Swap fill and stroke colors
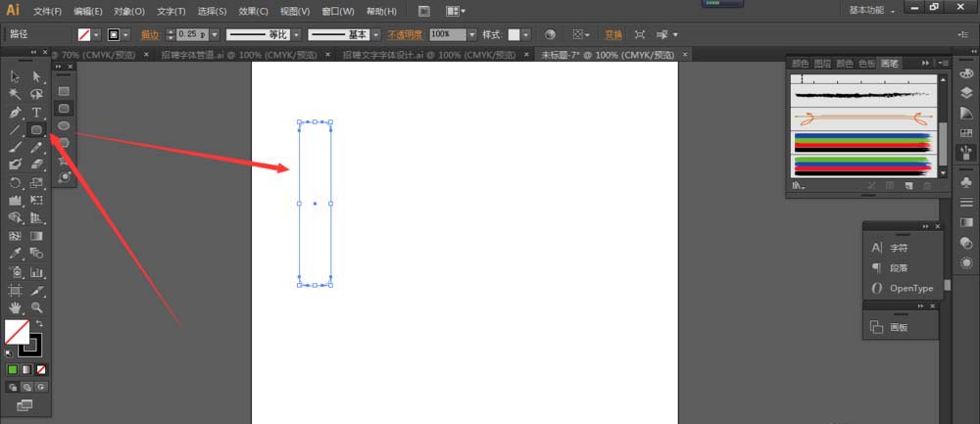 (40, 323)
